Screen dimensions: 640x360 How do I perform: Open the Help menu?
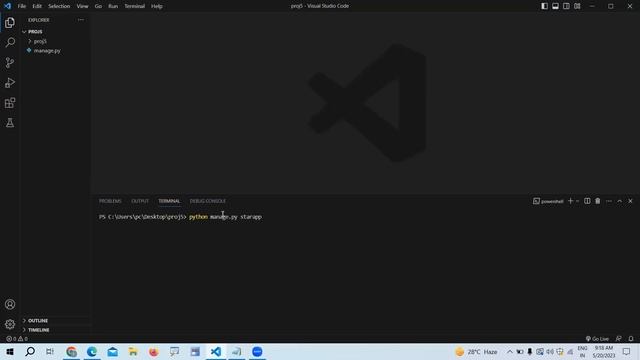tap(157, 6)
